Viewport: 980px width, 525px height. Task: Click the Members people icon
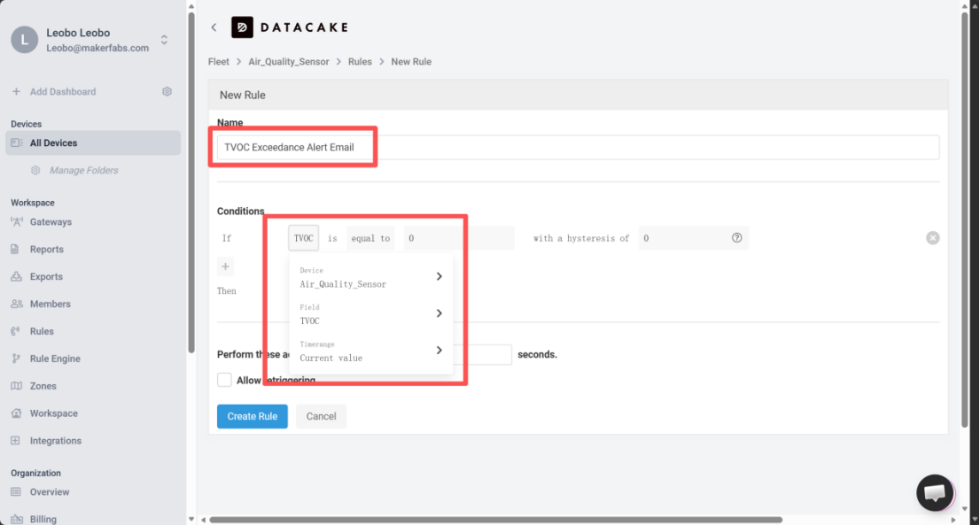(x=17, y=304)
